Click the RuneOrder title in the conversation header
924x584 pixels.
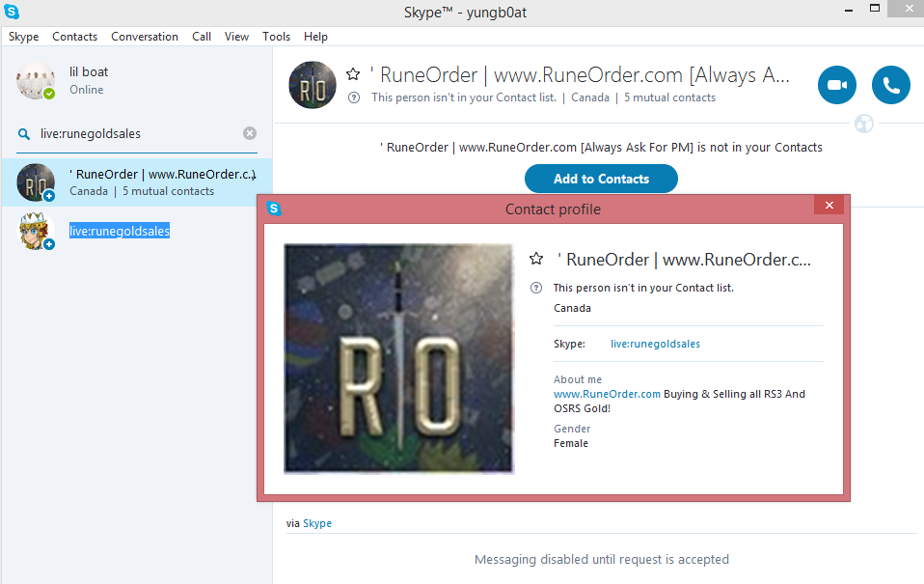click(x=580, y=75)
